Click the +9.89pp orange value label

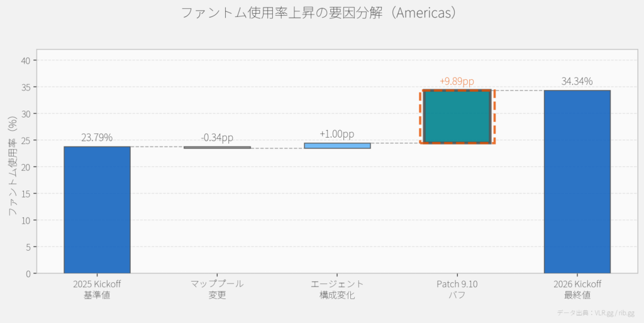(x=457, y=82)
